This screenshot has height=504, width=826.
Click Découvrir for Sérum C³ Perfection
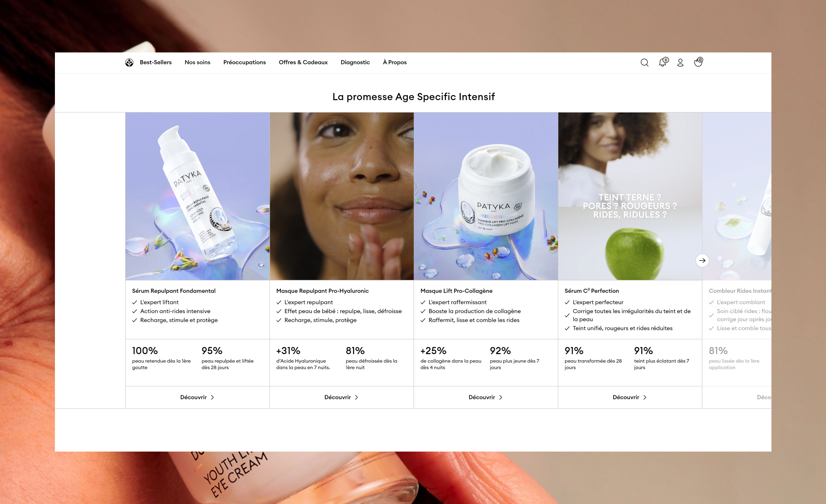click(630, 397)
